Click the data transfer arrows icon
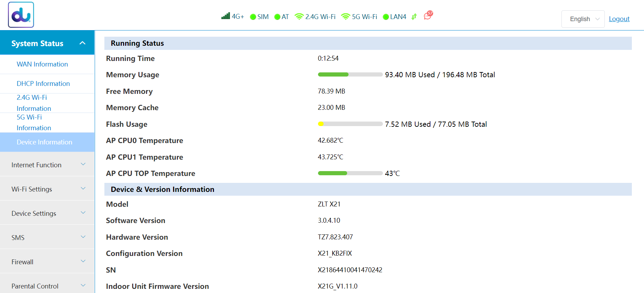The image size is (644, 293). click(414, 17)
